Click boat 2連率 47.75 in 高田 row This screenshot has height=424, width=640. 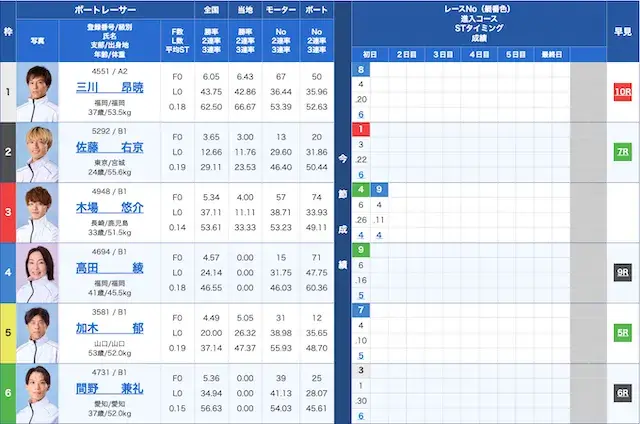(317, 273)
